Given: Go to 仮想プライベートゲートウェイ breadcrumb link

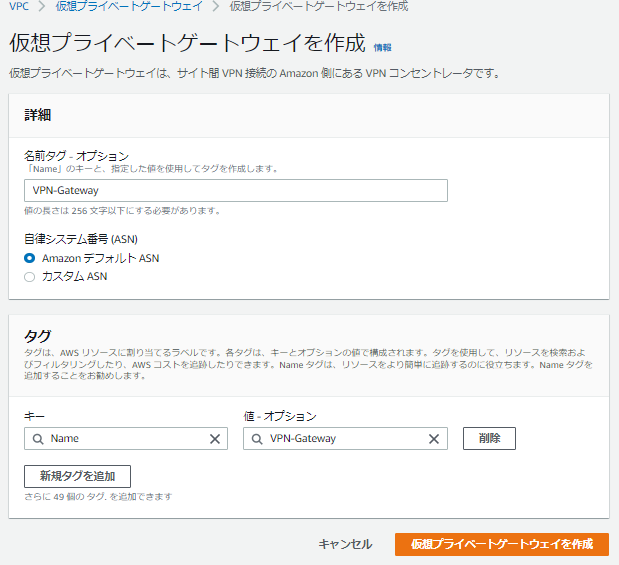Looking at the screenshot, I should coord(129,7).
